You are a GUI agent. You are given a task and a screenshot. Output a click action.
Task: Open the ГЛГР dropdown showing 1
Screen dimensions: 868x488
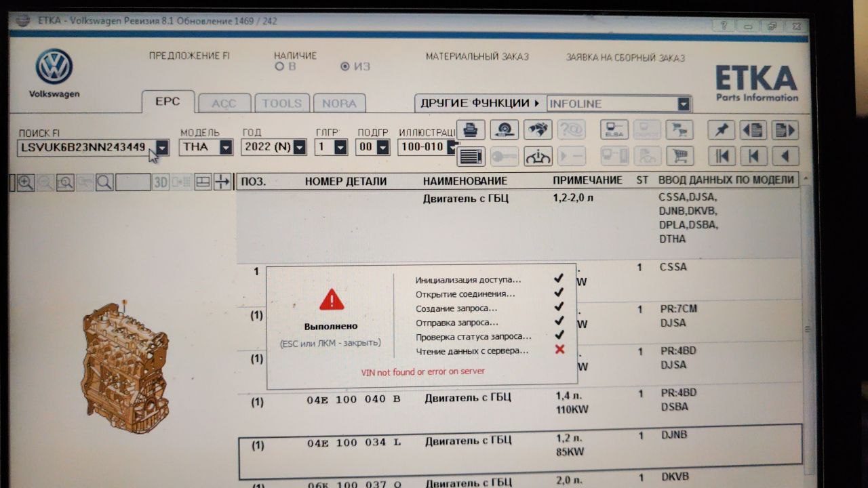tap(341, 147)
